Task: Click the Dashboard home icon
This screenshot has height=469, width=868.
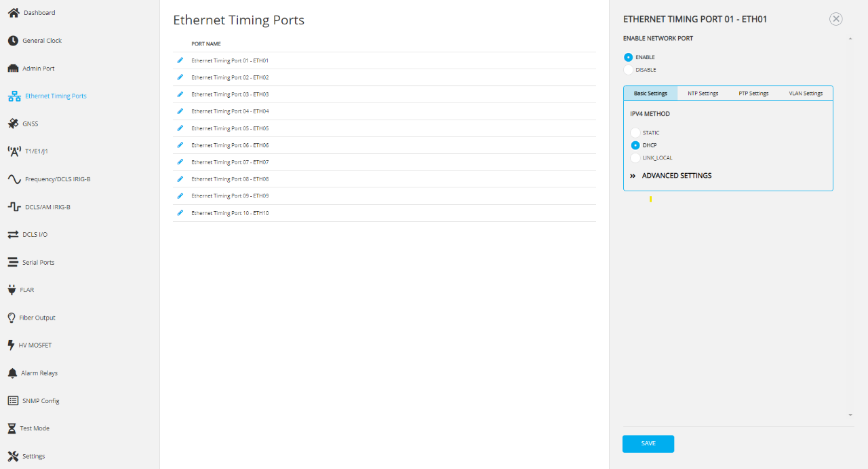Action: coord(13,13)
